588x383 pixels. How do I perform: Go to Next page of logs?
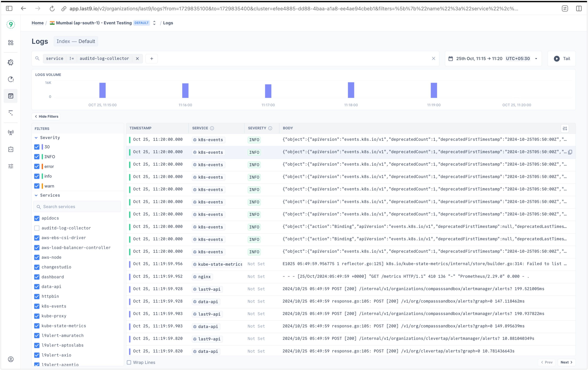[x=566, y=362]
